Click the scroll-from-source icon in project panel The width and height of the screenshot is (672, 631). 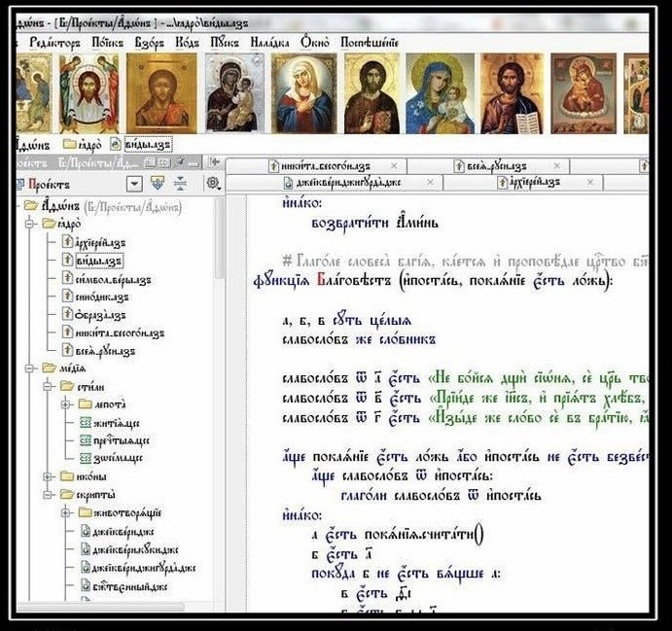(x=158, y=184)
